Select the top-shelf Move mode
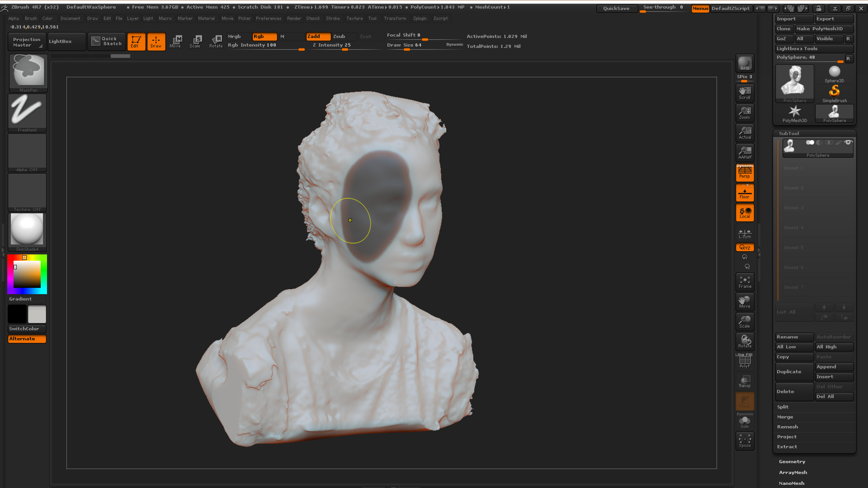Screen dimensions: 868x488 175,41
